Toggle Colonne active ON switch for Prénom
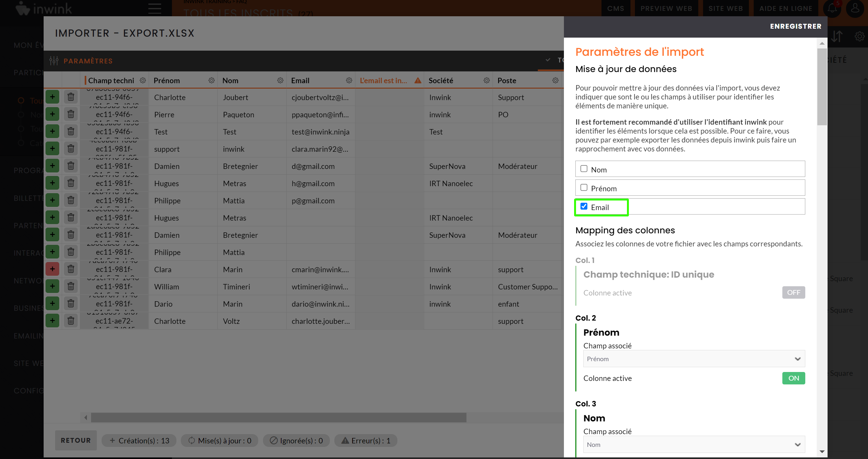Image resolution: width=868 pixels, height=459 pixels. [793, 378]
